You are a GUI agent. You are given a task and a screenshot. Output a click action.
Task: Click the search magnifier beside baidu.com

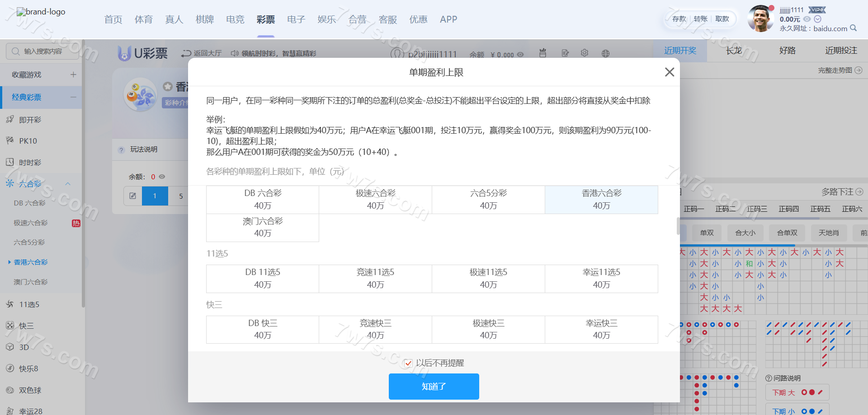[853, 28]
